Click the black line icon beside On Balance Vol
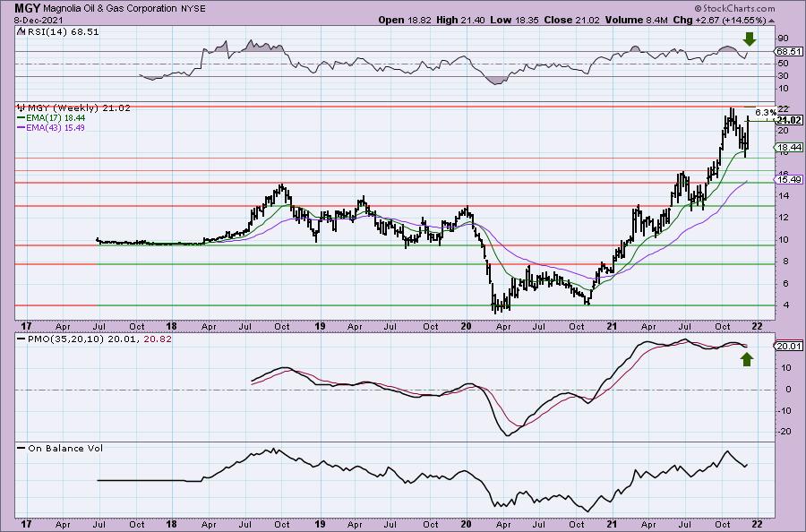 (x=21, y=448)
